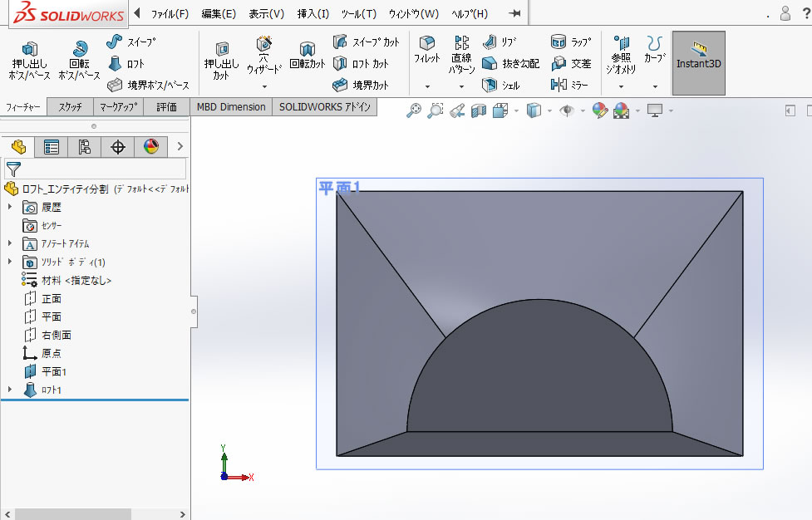Switch to the MBD Dimension tab

click(231, 107)
